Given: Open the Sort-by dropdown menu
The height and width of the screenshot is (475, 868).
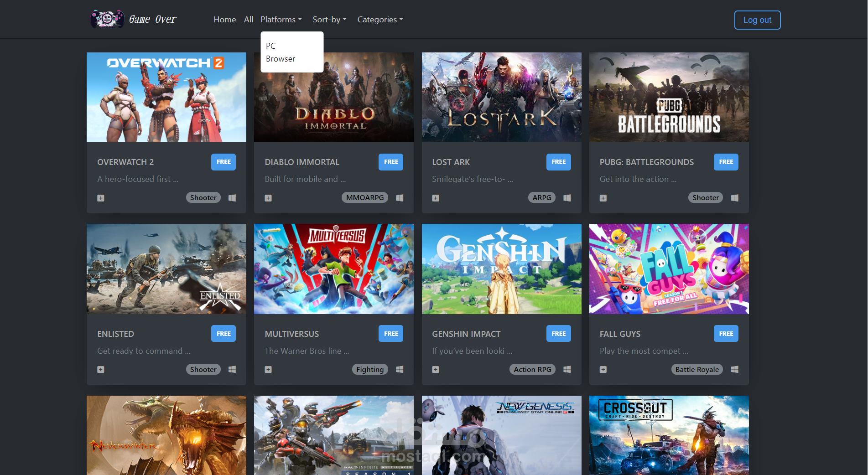Looking at the screenshot, I should tap(329, 20).
